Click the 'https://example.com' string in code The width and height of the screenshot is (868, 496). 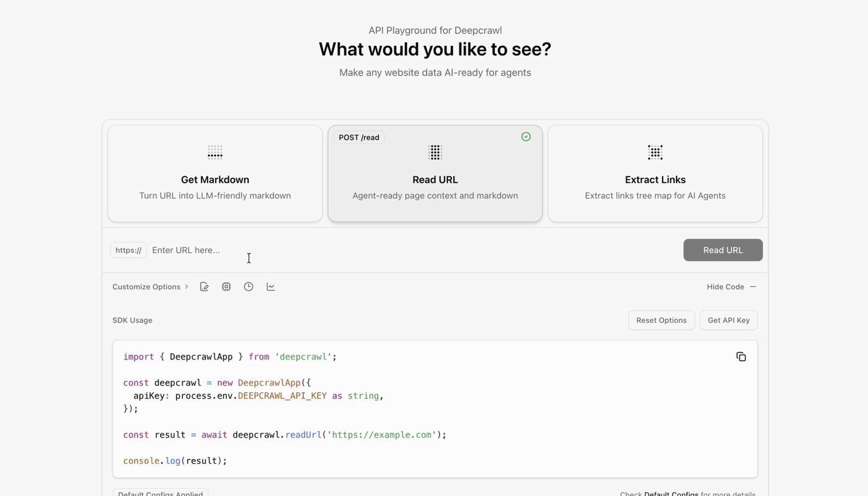point(382,435)
